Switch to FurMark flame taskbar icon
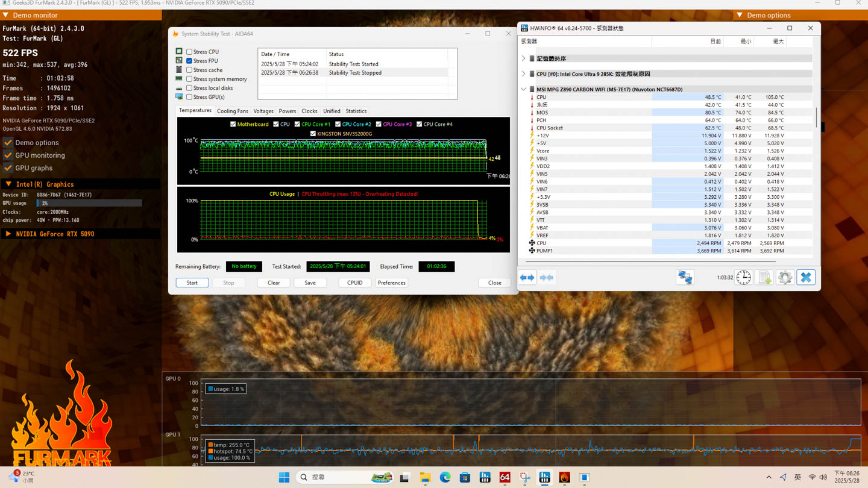This screenshot has width=868, height=488. (565, 477)
